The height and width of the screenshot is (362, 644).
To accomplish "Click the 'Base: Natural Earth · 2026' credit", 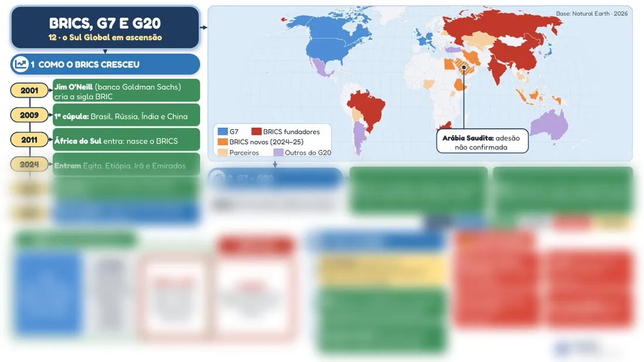I will click(x=592, y=13).
